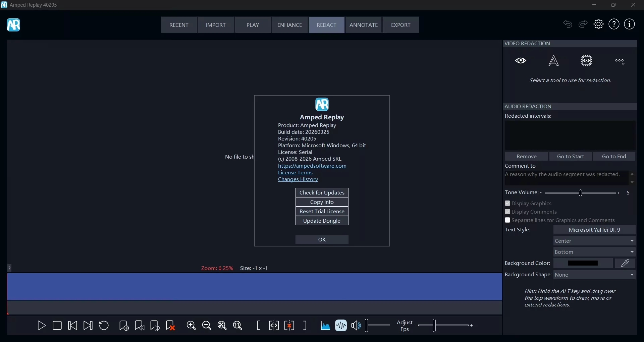Image resolution: width=644 pixels, height=342 pixels.
Task: Expand the Background Shape dropdown
Action: pyautogui.click(x=595, y=275)
